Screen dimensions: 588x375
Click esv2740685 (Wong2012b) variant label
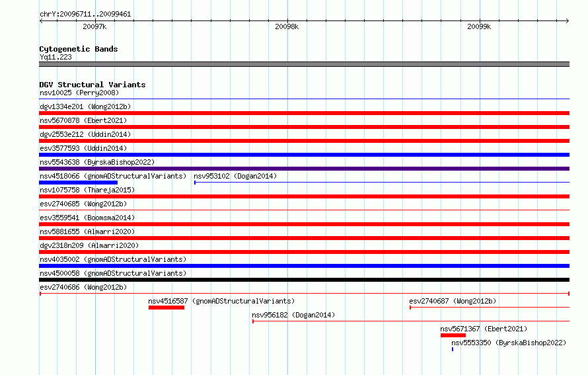point(83,204)
